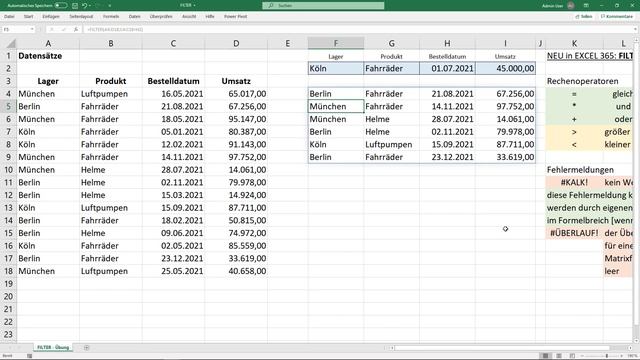Toggle the Automatisches Speichern switch
The image size is (640, 360).
61,5
